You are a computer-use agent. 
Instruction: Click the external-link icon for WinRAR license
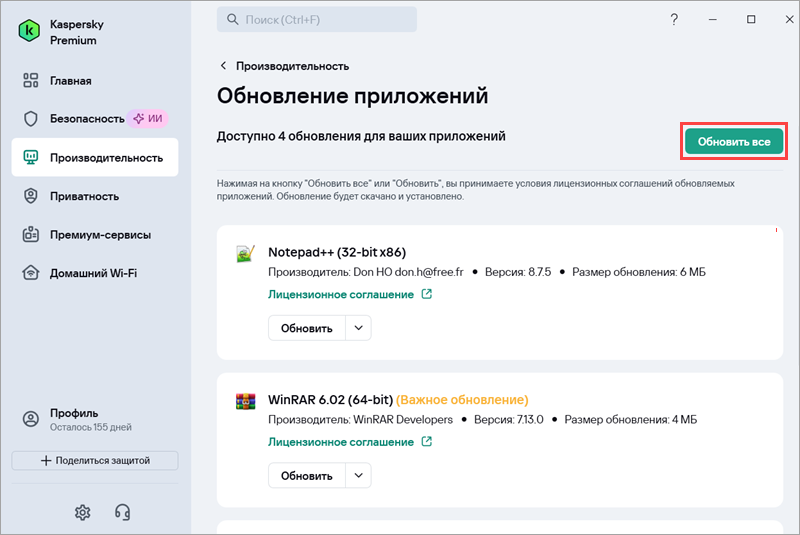tap(427, 441)
